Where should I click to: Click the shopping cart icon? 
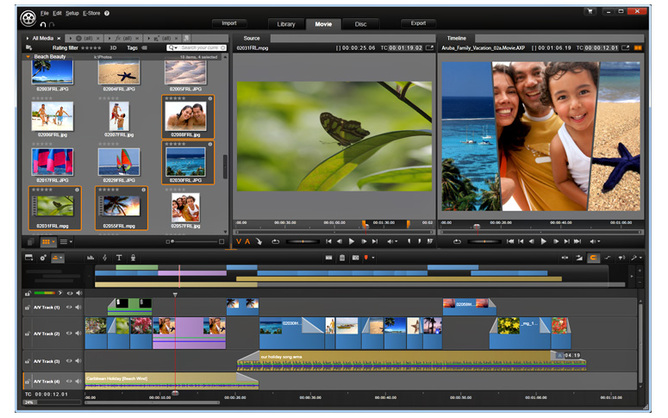coord(590,12)
